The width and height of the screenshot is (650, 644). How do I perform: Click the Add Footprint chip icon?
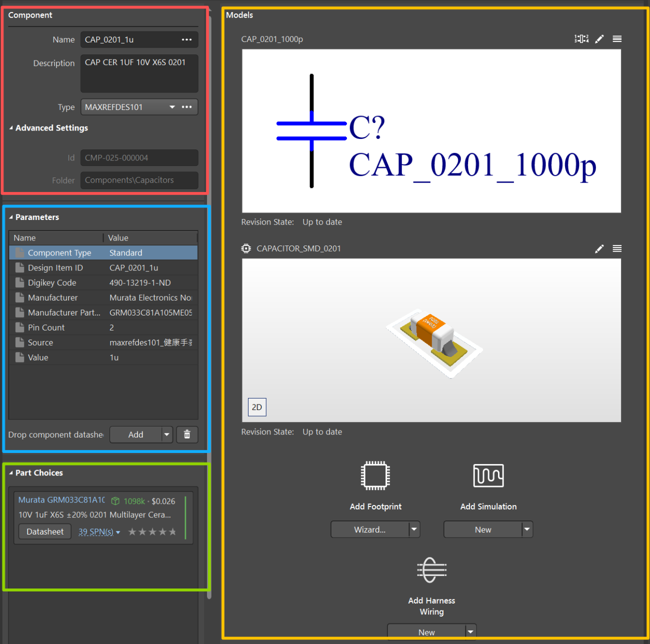point(375,475)
